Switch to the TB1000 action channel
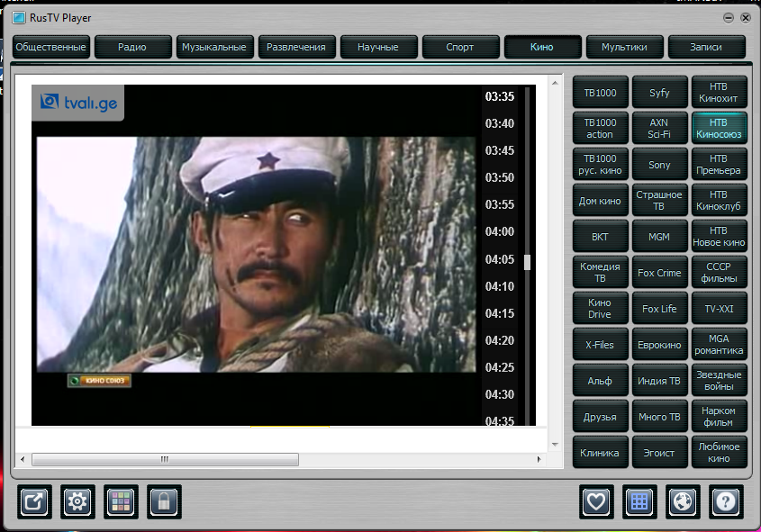The width and height of the screenshot is (761, 532). (600, 128)
